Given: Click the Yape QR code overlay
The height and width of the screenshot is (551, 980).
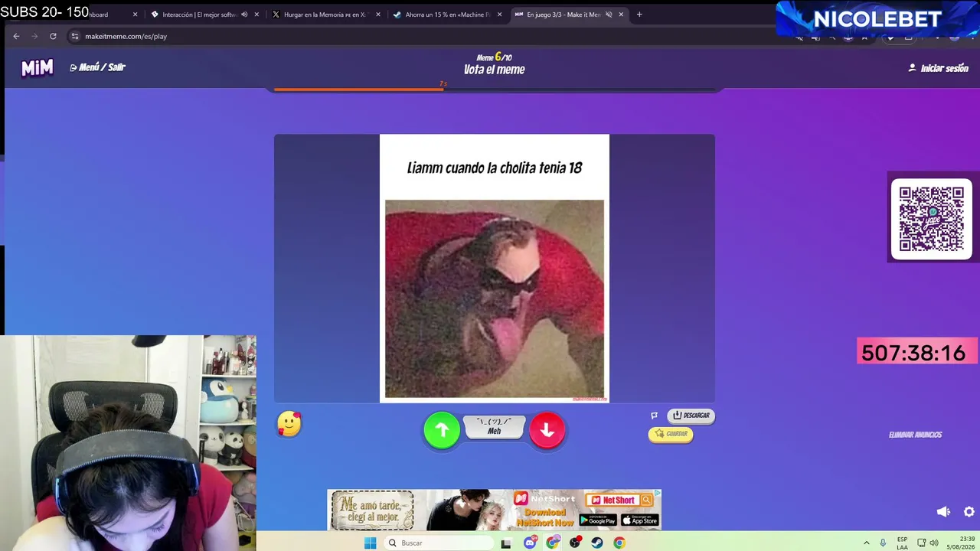Looking at the screenshot, I should [x=932, y=220].
